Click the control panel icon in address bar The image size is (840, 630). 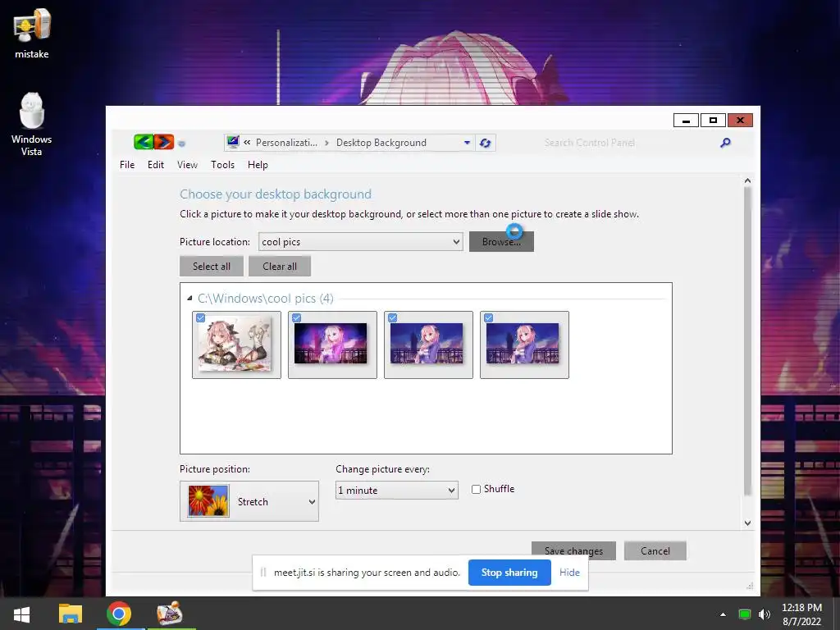tap(232, 142)
